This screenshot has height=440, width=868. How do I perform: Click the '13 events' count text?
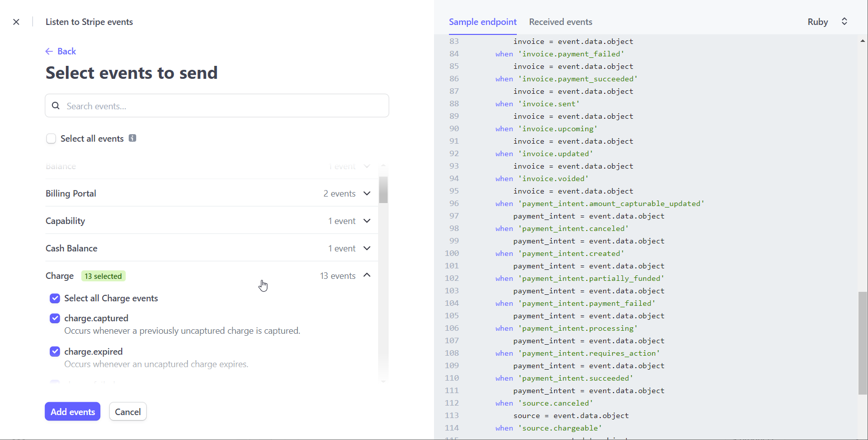point(338,276)
